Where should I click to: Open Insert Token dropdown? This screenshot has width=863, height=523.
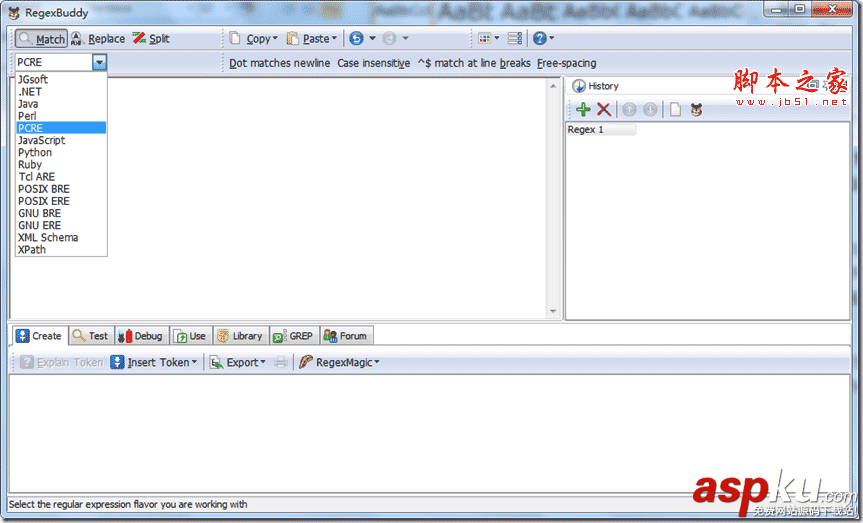pyautogui.click(x=154, y=362)
